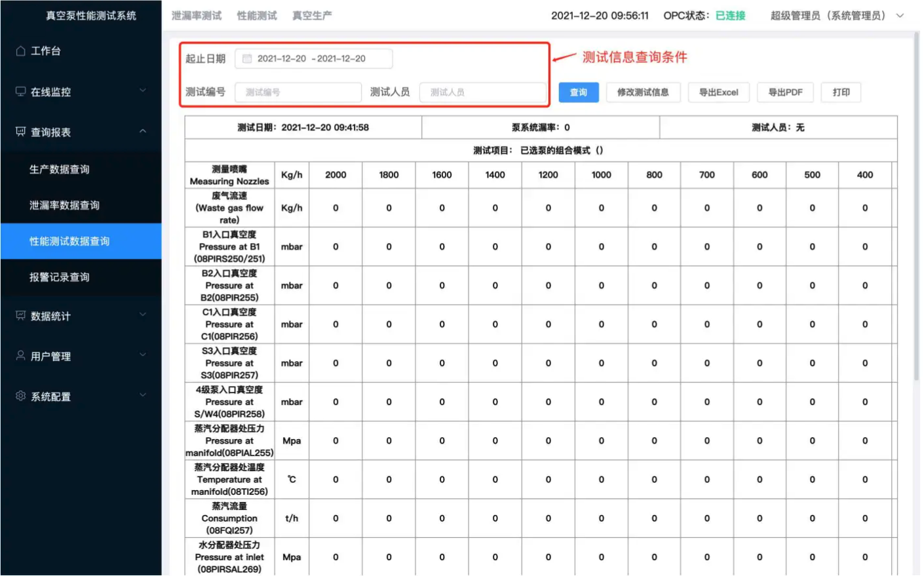Open the 真空生产 top tab
This screenshot has height=576, width=924.
coord(311,16)
